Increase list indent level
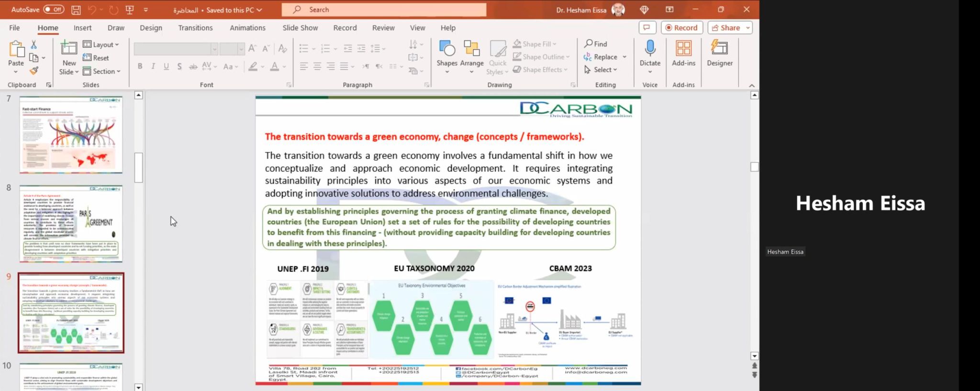The image size is (980, 391). (x=361, y=49)
